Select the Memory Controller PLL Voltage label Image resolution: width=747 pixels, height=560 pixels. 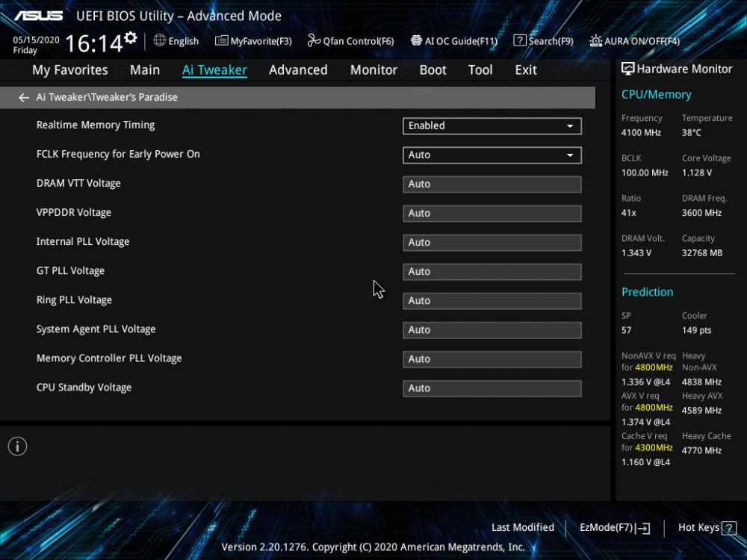click(109, 358)
